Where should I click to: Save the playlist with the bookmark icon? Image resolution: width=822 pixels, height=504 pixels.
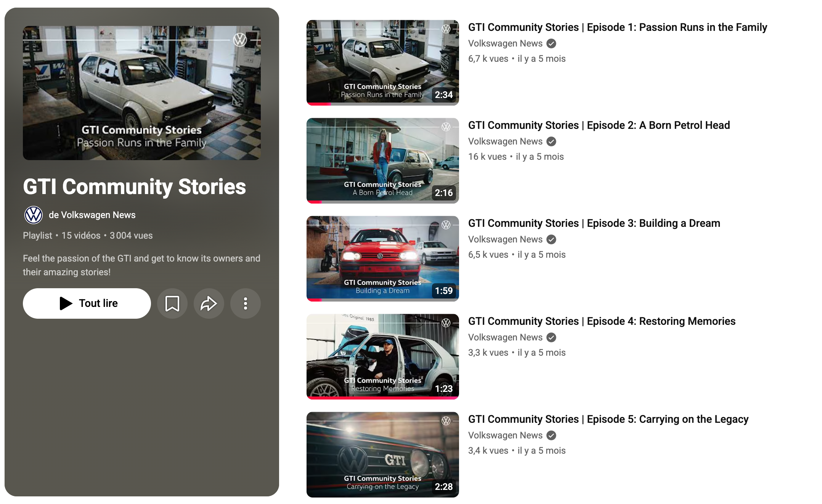172,303
